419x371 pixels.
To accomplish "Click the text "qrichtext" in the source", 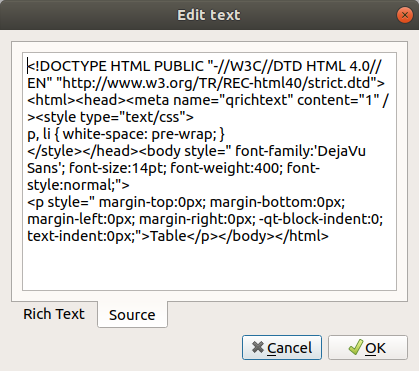I will pos(256,100).
